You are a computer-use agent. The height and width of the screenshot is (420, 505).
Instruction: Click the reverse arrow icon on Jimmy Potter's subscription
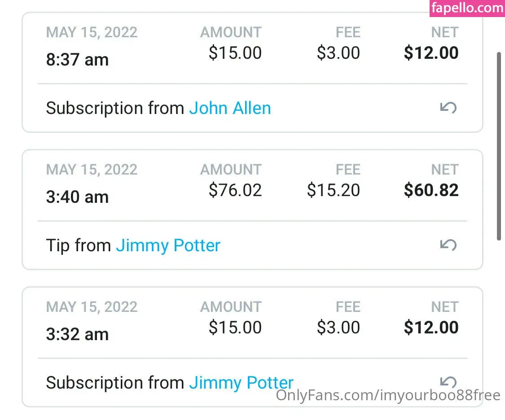448,382
